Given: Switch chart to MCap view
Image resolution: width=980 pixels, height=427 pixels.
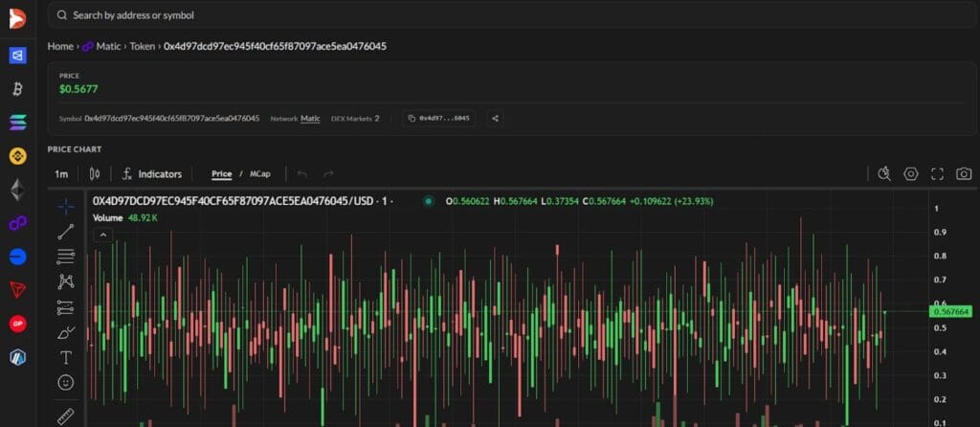Looking at the screenshot, I should 260,174.
